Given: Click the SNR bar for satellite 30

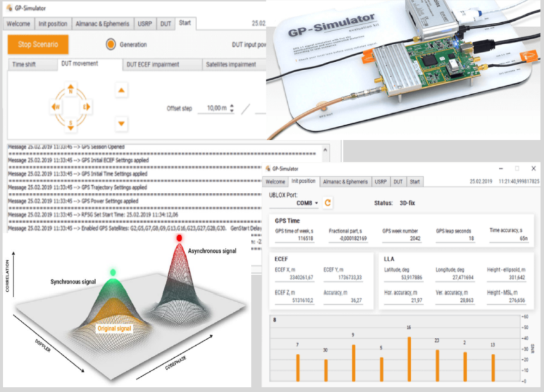Looking at the screenshot, I should click(326, 371).
